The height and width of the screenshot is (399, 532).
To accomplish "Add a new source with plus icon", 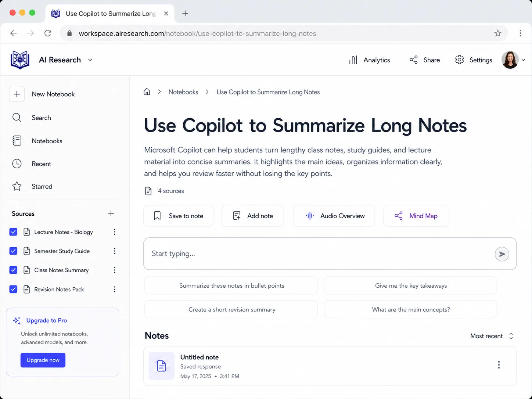I will coord(111,213).
